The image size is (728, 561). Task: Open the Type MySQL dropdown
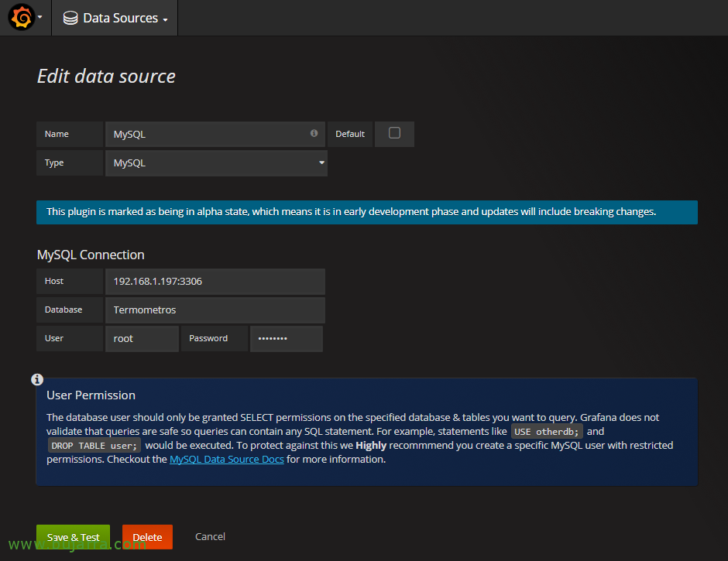[x=216, y=162]
